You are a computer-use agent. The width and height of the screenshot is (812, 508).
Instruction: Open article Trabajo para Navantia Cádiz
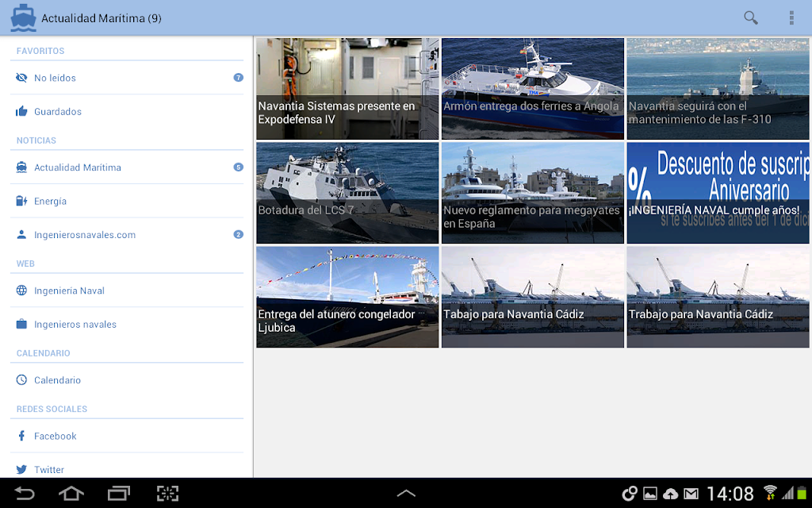[718, 297]
